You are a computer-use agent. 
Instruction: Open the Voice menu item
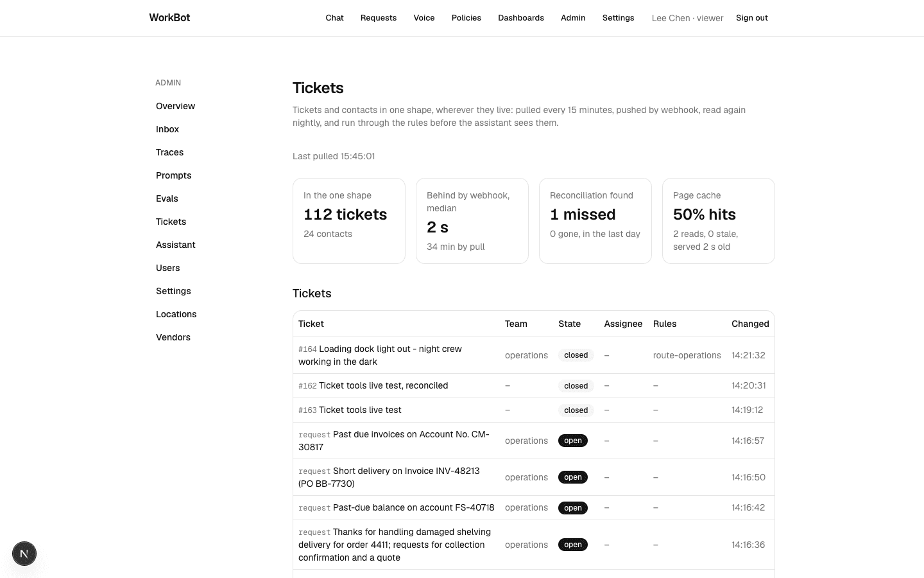424,18
